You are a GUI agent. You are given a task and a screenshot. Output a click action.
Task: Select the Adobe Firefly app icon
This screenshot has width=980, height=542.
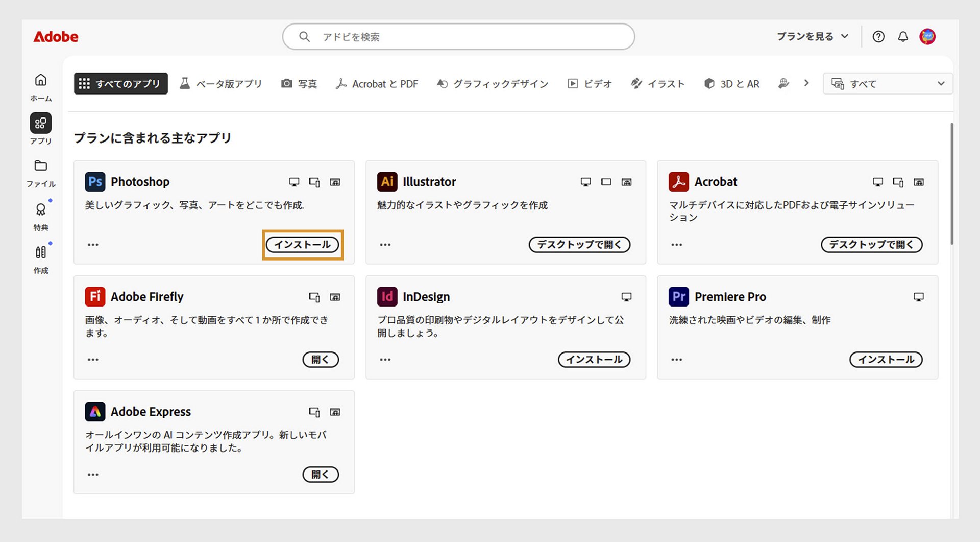pos(94,296)
